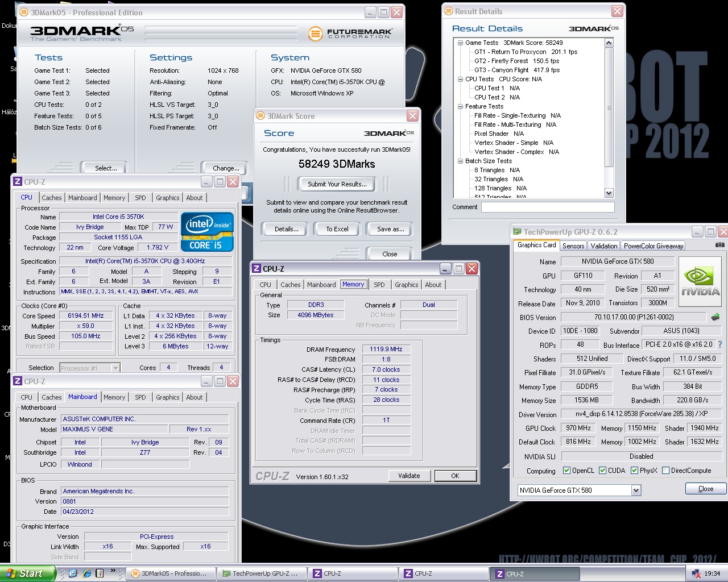
Task: Click the DRAM Frequency 1119.9 MHz value
Action: (x=386, y=349)
